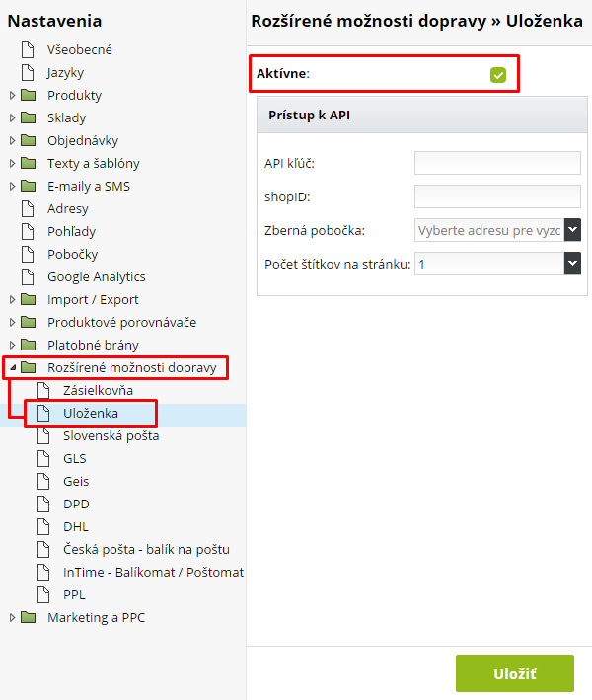This screenshot has height=700, width=592.
Task: Expand the Objednávky tree node
Action: click(x=13, y=140)
